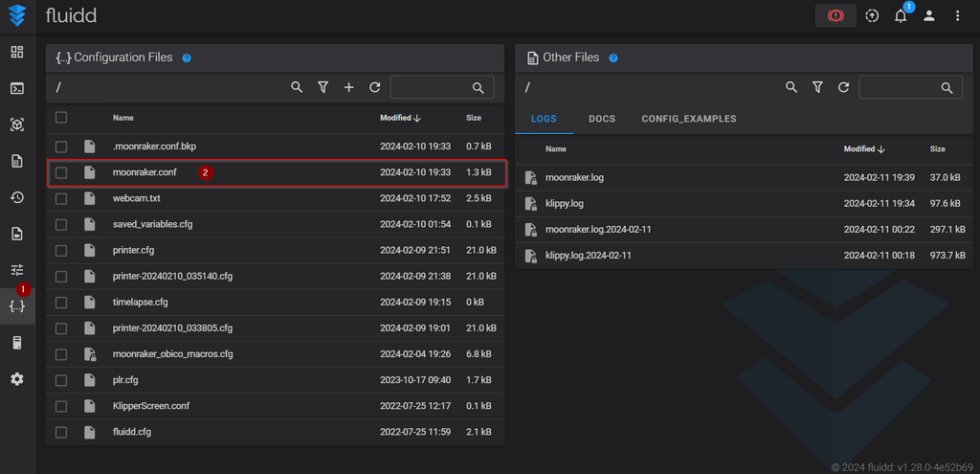Check the box for .moonraker.conf.bkp
The width and height of the screenshot is (980, 474).
(61, 147)
